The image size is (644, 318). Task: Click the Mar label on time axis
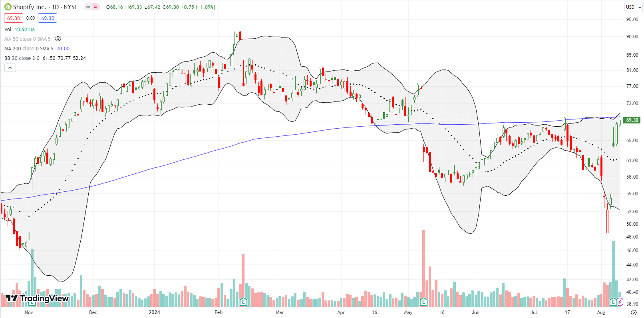pyautogui.click(x=280, y=312)
